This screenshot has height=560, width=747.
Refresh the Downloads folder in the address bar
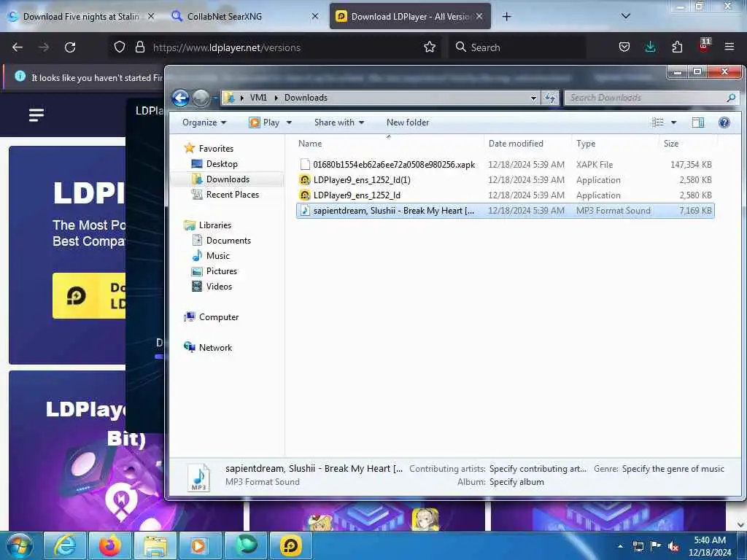pos(550,98)
